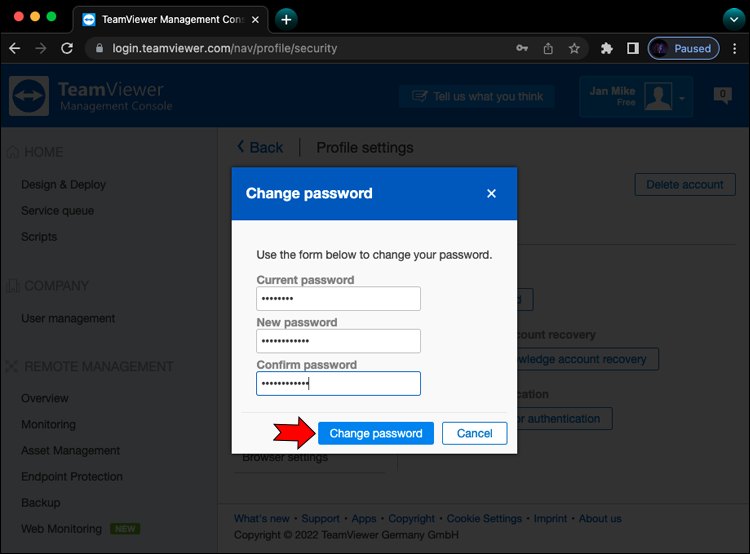The height and width of the screenshot is (554, 750).
Task: Open a new browser tab
Action: pyautogui.click(x=286, y=19)
